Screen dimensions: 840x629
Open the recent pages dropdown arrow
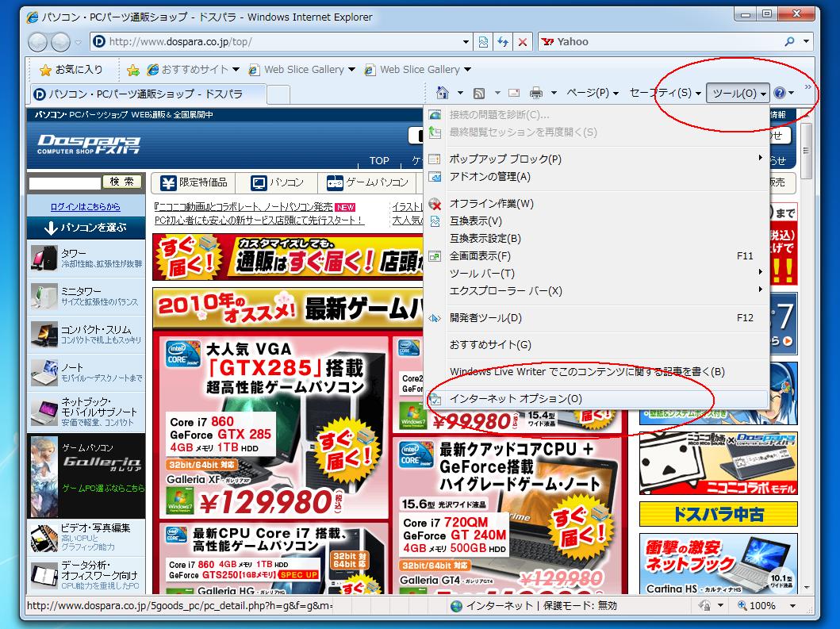coord(79,42)
